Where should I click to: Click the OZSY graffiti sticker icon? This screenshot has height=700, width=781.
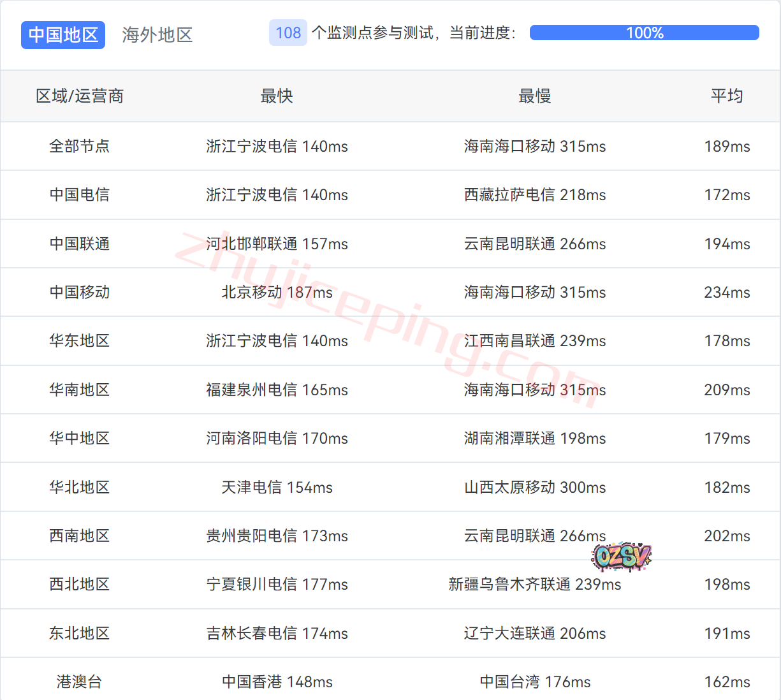(x=621, y=557)
